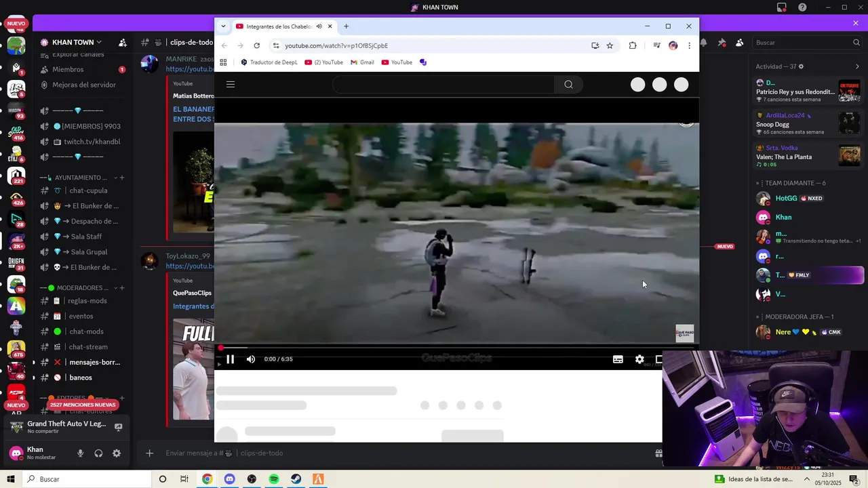Open Chrome apps grid in bookmarks bar
Image resolution: width=868 pixels, height=488 pixels.
tap(223, 62)
